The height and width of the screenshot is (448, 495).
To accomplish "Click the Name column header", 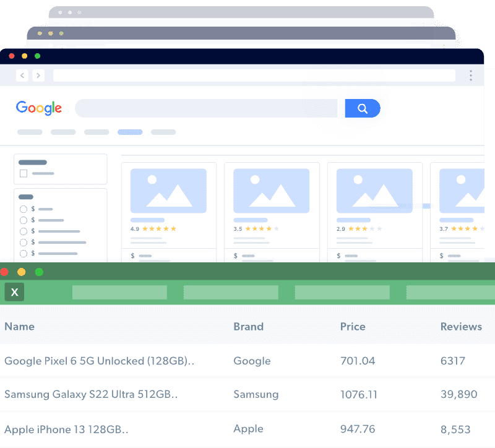I will [19, 327].
